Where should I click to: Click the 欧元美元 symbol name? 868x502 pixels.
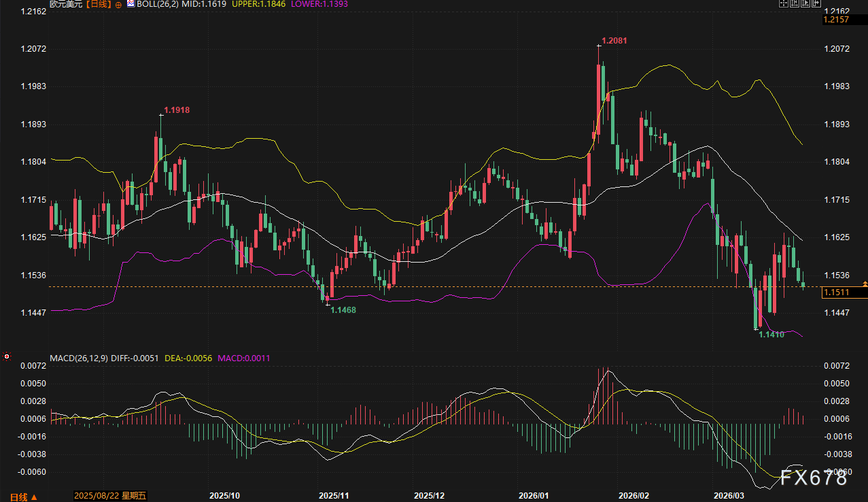coord(65,5)
